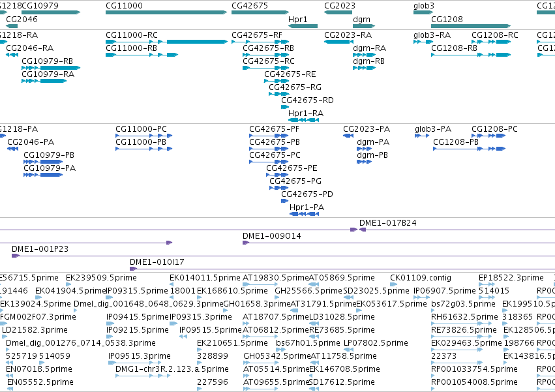Click protein label CG42675-PG
This screenshot has height=392, width=555.
tap(295, 181)
